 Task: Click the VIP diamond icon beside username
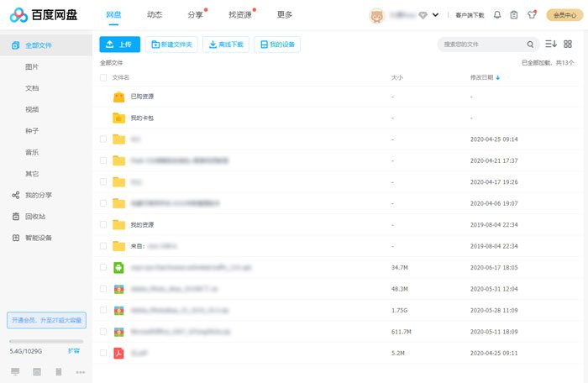423,15
